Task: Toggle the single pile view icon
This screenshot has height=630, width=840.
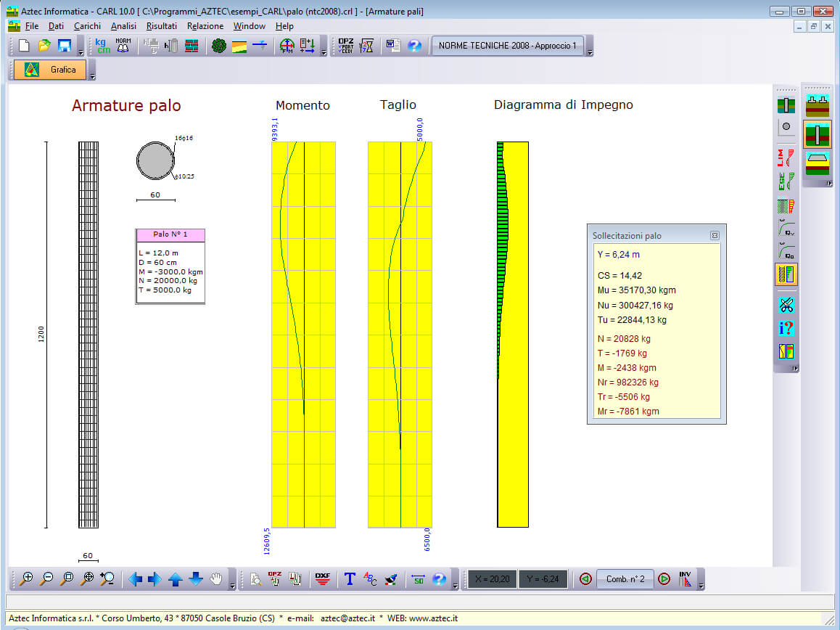Action: click(x=818, y=135)
